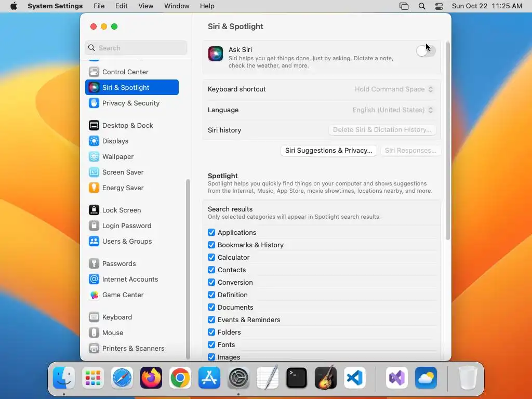Image resolution: width=532 pixels, height=399 pixels.
Task: Open Energy Saver settings
Action: point(132,188)
